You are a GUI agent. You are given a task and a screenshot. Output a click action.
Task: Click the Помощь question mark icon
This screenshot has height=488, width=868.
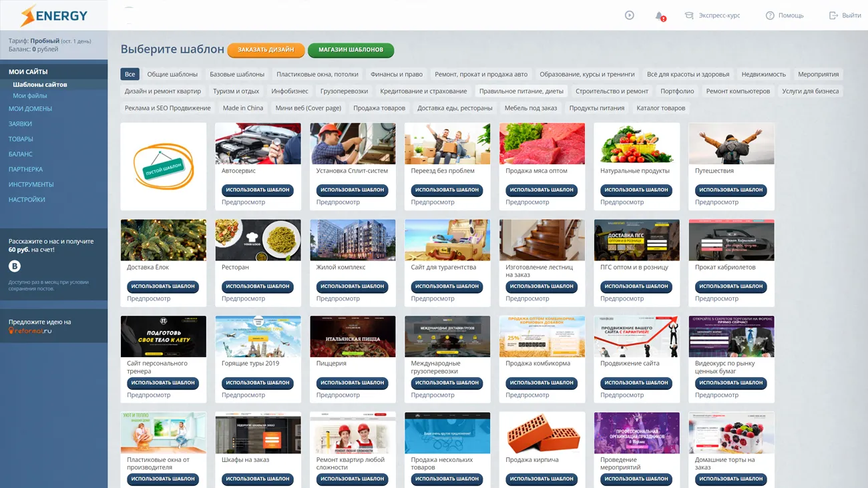770,15
